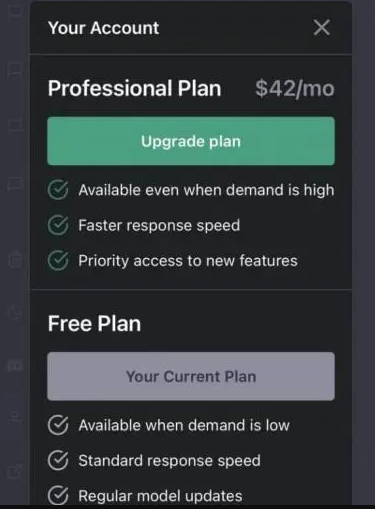Image resolution: width=375 pixels, height=509 pixels.
Task: Click the dimmed trash icon in sidebar
Action: (x=15, y=259)
